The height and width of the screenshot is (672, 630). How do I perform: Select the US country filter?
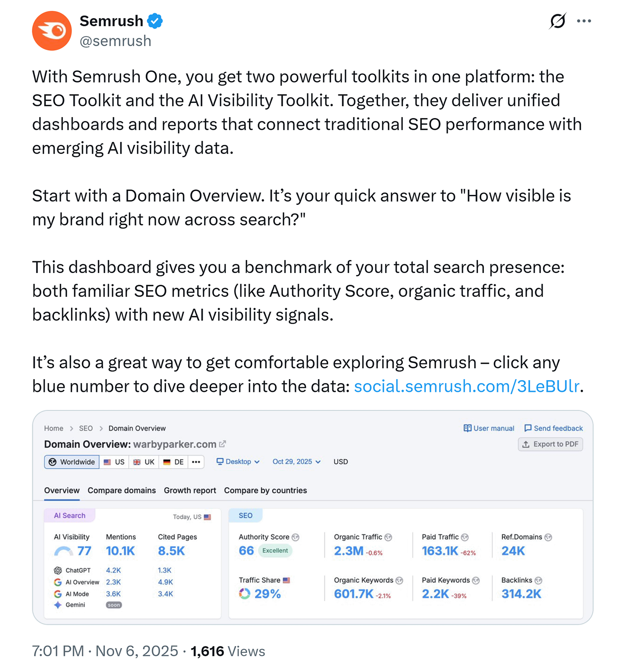click(x=114, y=462)
